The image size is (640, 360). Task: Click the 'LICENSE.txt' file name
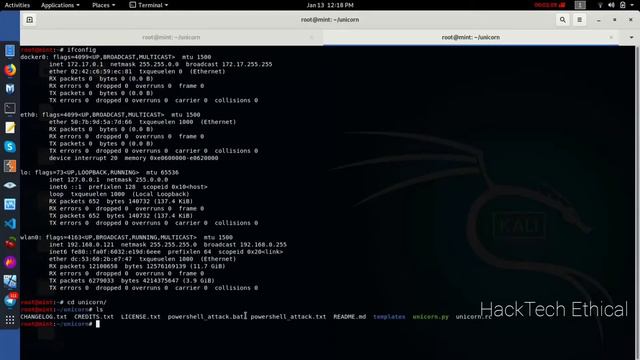[x=140, y=317]
